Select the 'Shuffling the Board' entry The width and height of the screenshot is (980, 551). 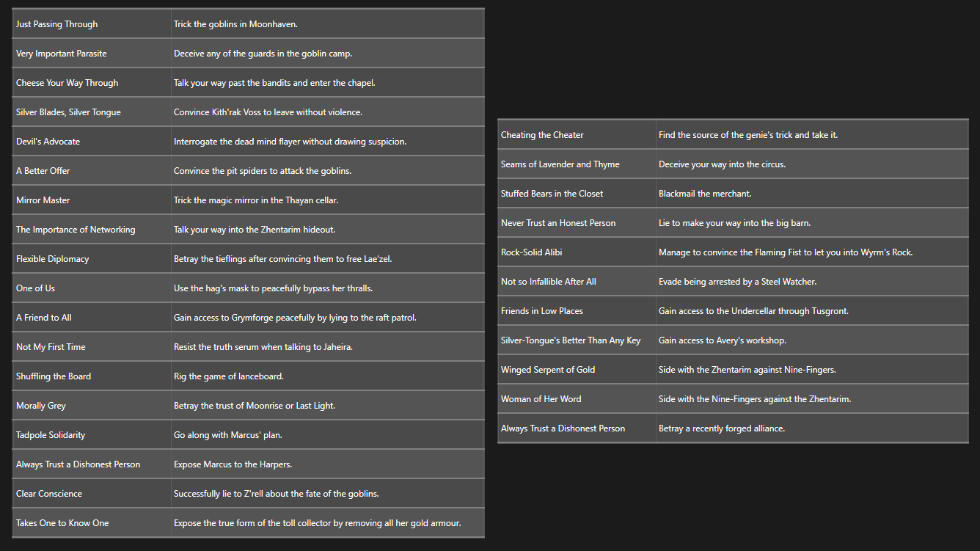pos(54,376)
